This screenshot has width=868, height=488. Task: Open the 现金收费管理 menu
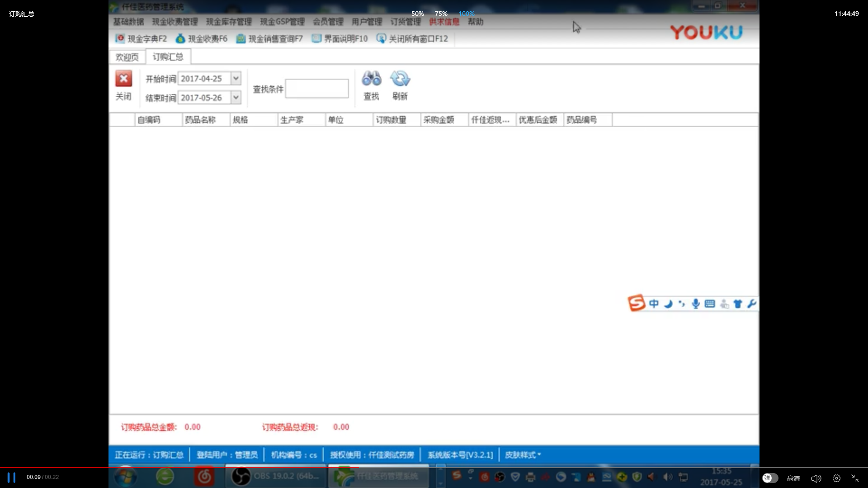pyautogui.click(x=175, y=22)
